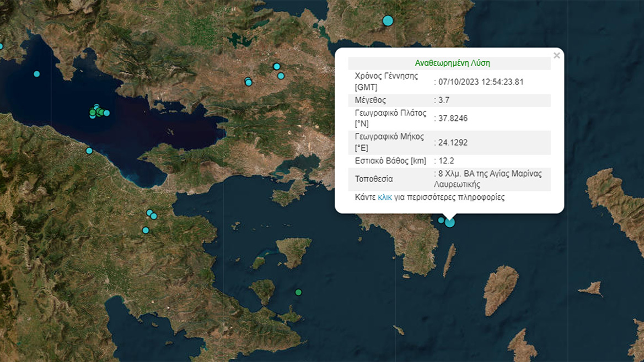Click the half-visible marker at left map edge
644x362 pixels.
[x=1, y=46]
